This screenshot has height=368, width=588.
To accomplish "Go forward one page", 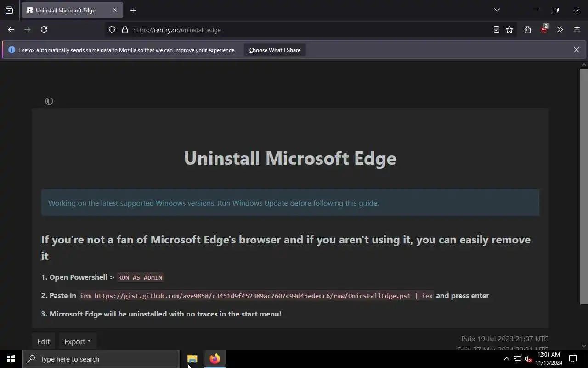I will coord(28,29).
